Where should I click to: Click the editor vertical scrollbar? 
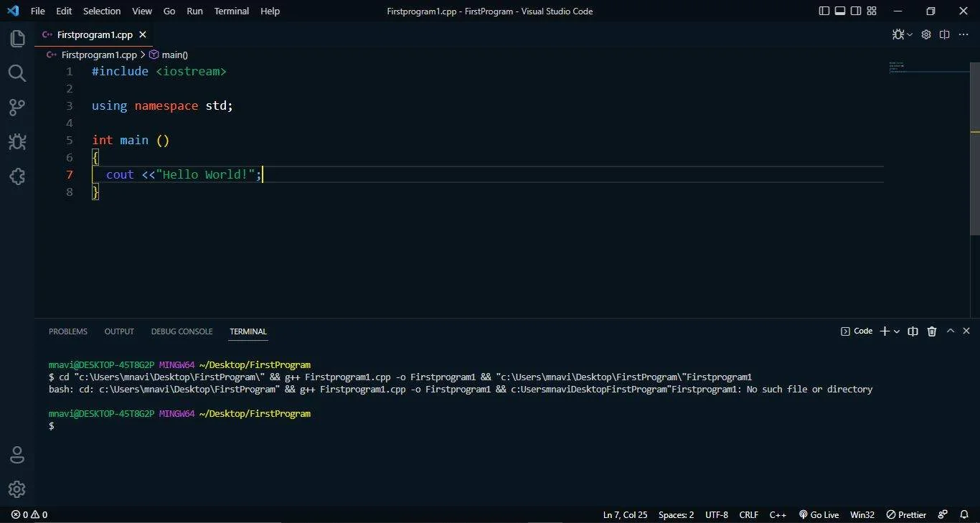tap(975, 149)
